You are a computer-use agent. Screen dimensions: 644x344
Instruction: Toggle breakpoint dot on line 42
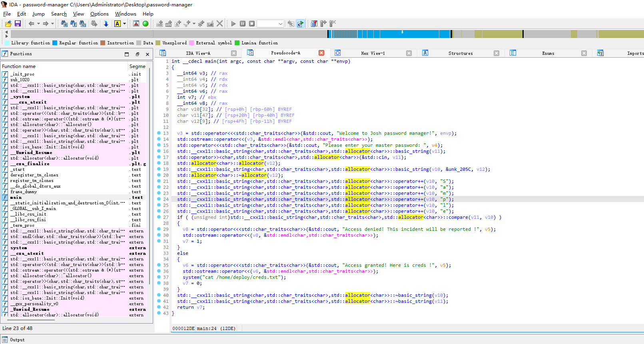point(159,307)
